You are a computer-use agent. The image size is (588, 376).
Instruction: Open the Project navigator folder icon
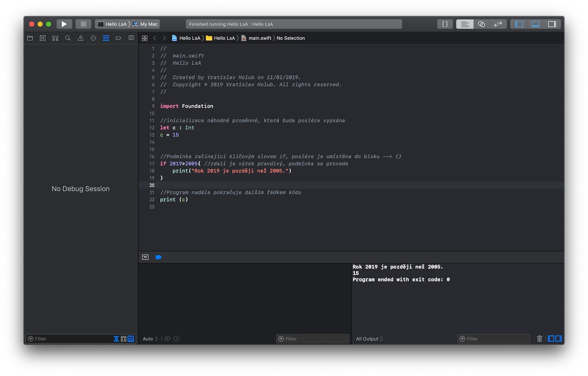click(x=30, y=38)
